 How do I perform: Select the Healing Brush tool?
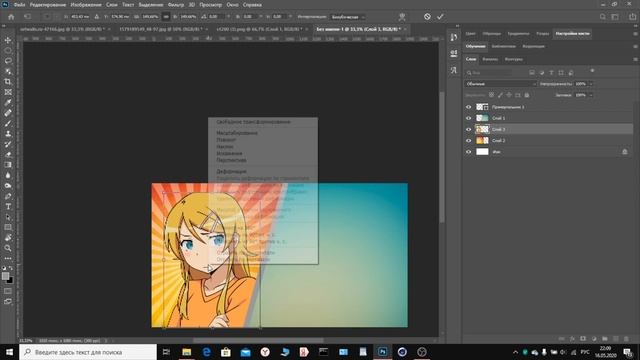8,113
